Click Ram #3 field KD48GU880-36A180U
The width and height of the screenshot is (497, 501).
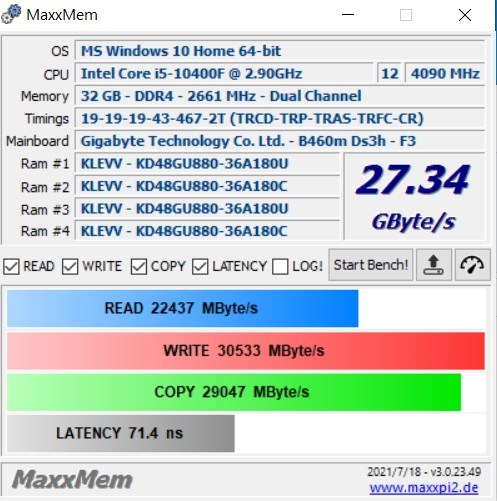(x=207, y=209)
